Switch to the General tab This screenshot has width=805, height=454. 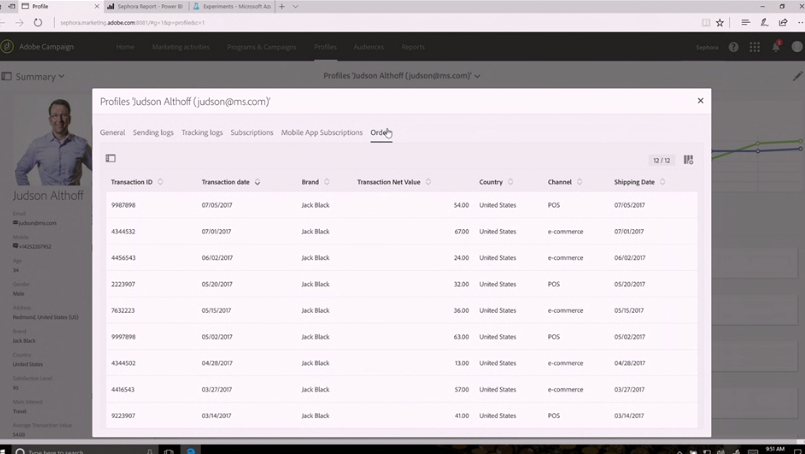[x=112, y=132]
